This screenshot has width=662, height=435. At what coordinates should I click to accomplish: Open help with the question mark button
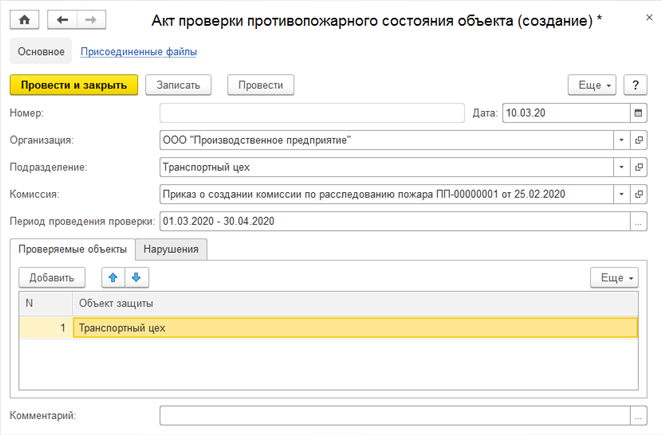tap(635, 85)
